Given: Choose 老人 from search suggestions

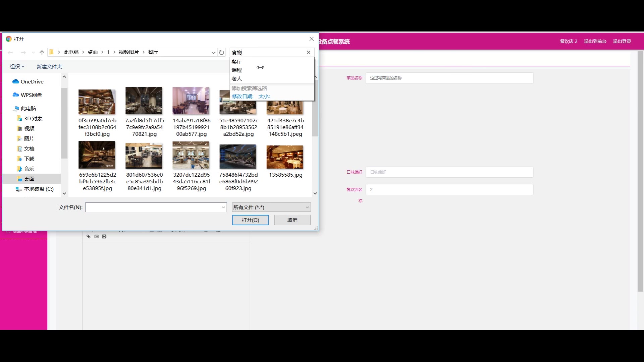Looking at the screenshot, I should tap(237, 78).
